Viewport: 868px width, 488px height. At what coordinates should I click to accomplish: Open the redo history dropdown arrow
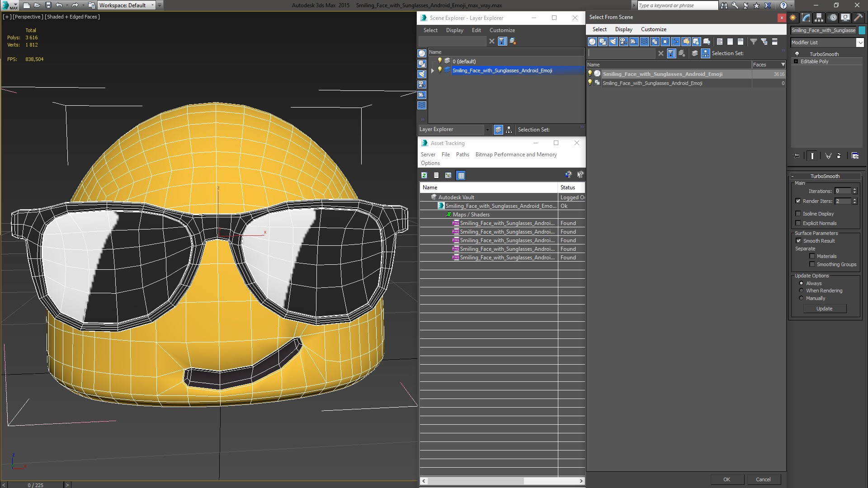[x=83, y=5]
